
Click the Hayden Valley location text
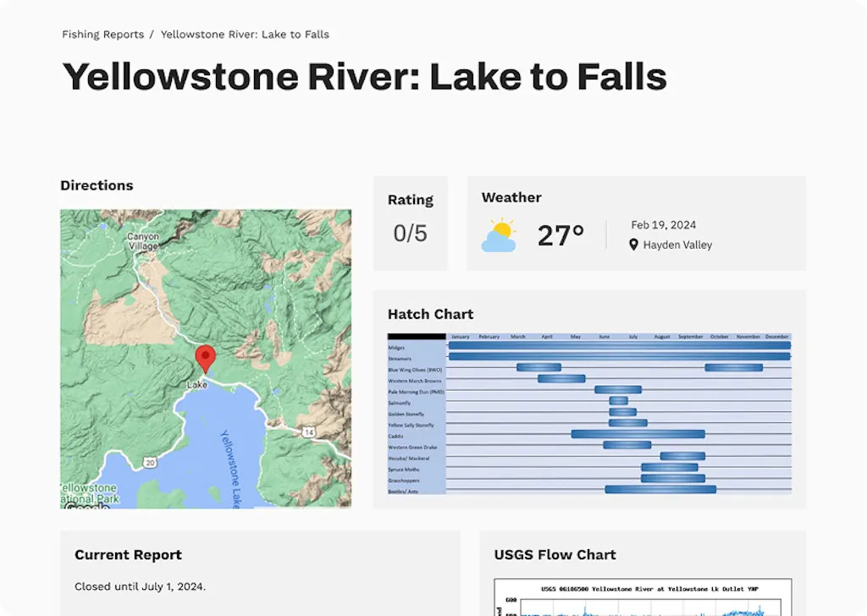pos(677,245)
